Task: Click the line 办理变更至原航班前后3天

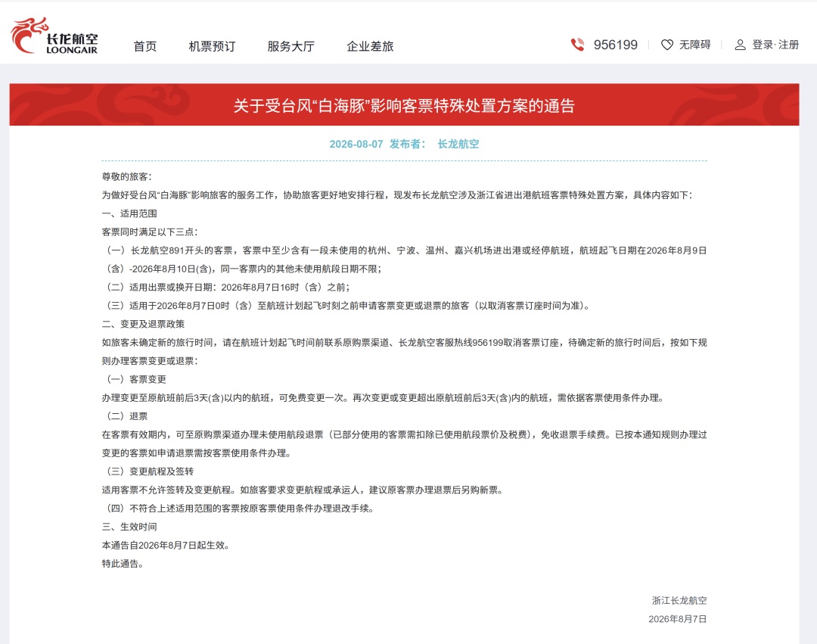Action: (383, 398)
